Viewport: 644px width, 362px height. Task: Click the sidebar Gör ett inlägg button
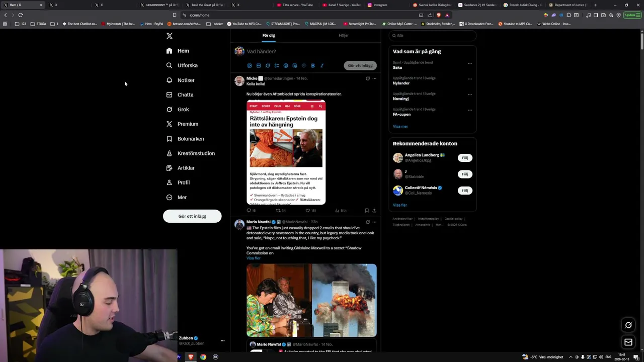[192, 216]
